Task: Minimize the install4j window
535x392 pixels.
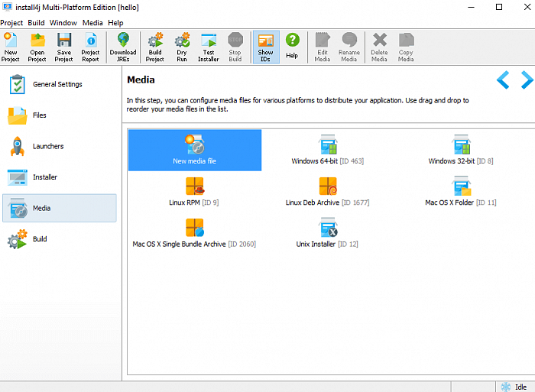Action: coord(472,7)
